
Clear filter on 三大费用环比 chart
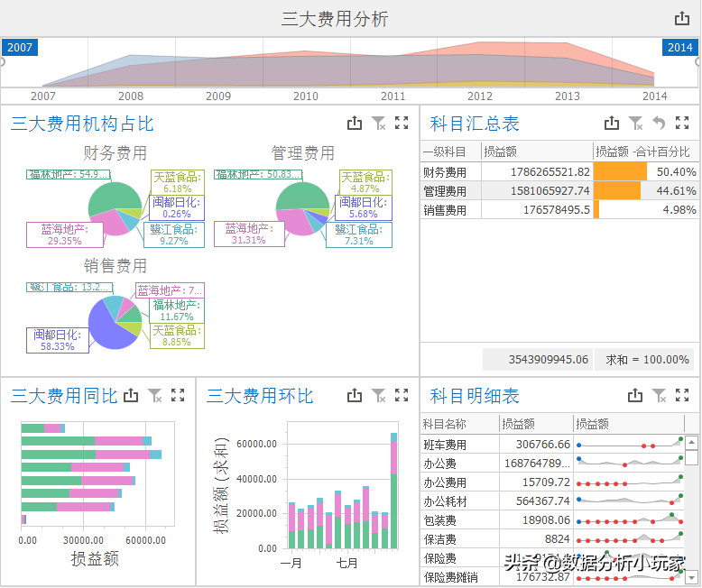point(379,395)
